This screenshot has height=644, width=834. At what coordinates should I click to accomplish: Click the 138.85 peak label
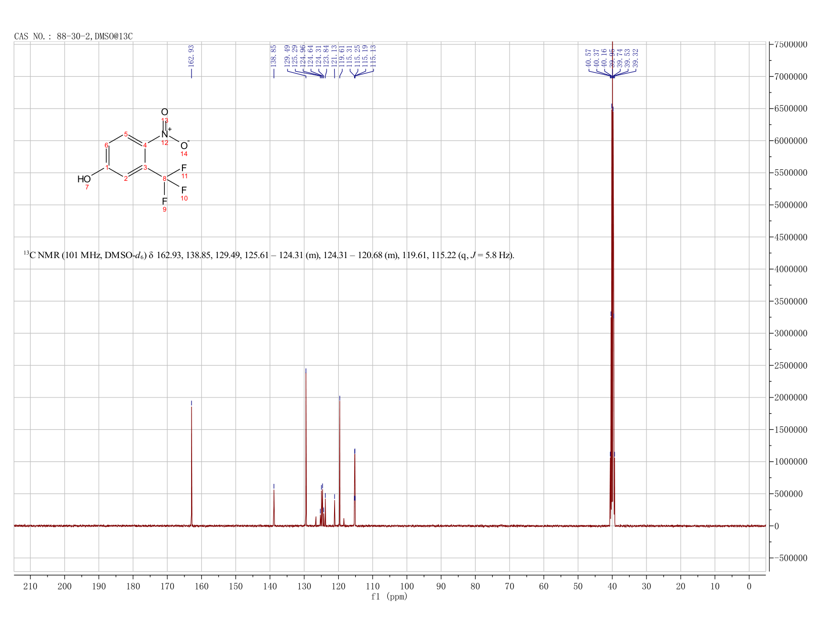coord(274,56)
